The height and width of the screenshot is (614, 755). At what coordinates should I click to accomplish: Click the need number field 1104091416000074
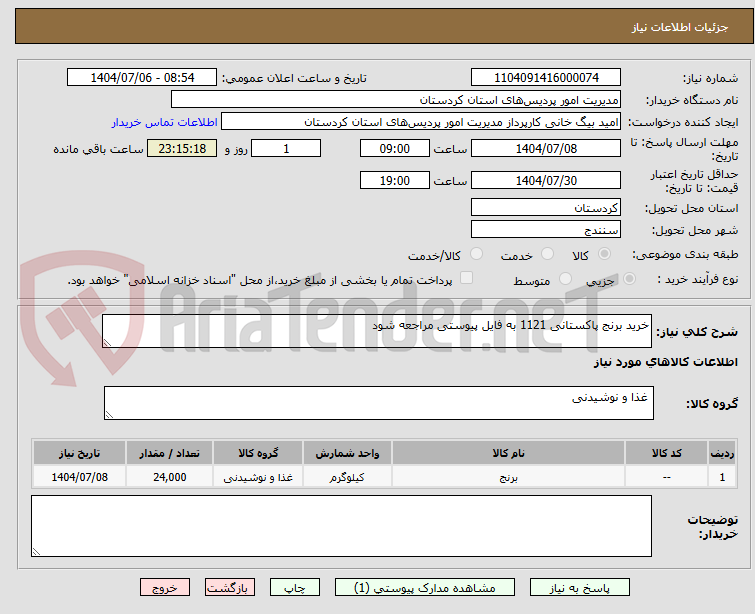[x=546, y=77]
